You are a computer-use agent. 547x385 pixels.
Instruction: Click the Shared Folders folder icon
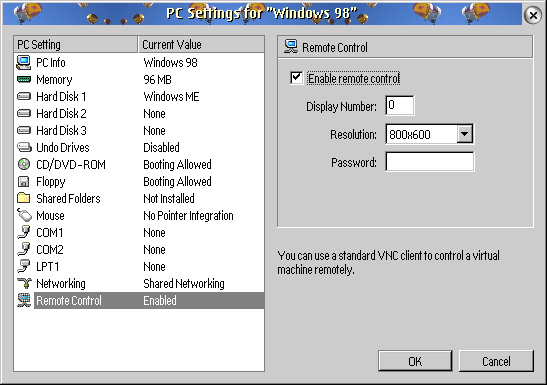pyautogui.click(x=23, y=198)
